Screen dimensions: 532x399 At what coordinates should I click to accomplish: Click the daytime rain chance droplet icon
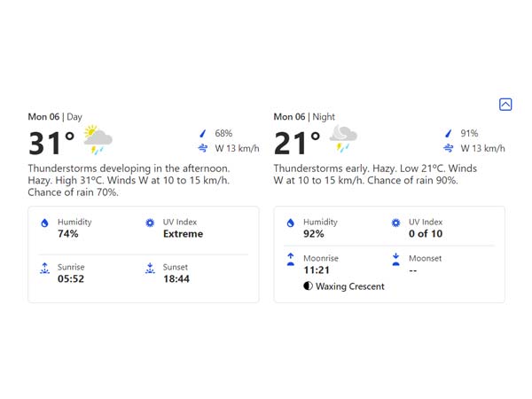point(203,134)
